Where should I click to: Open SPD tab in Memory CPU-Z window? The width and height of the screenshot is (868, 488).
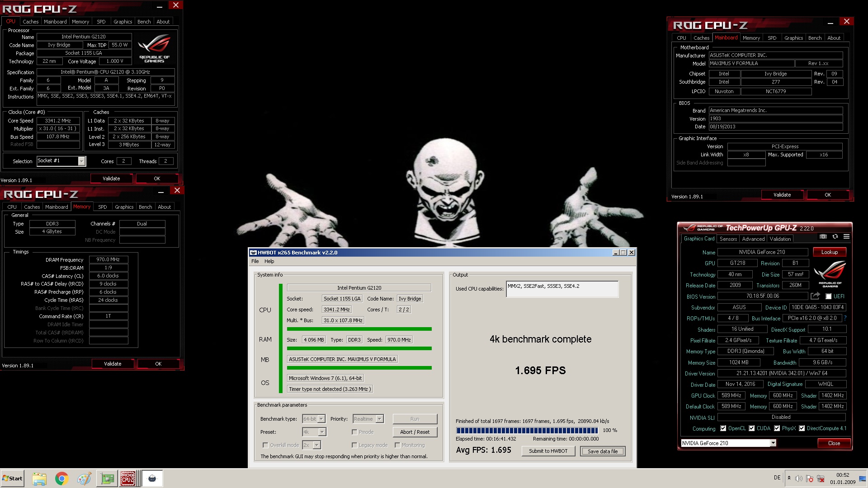[x=103, y=207]
